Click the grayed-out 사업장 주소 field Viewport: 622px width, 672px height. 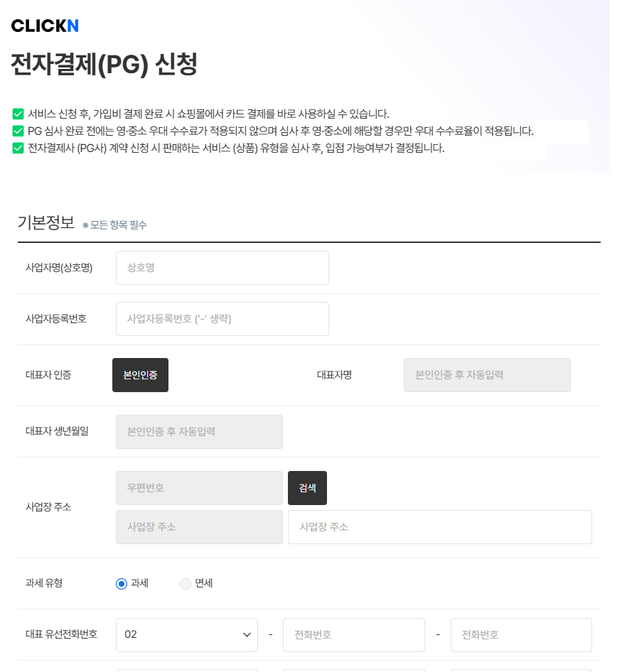[199, 527]
